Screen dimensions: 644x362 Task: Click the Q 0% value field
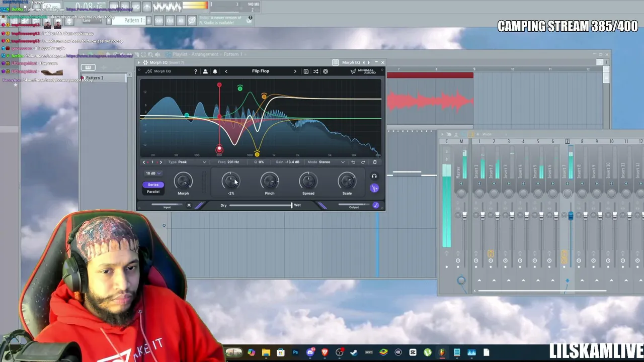(260, 162)
